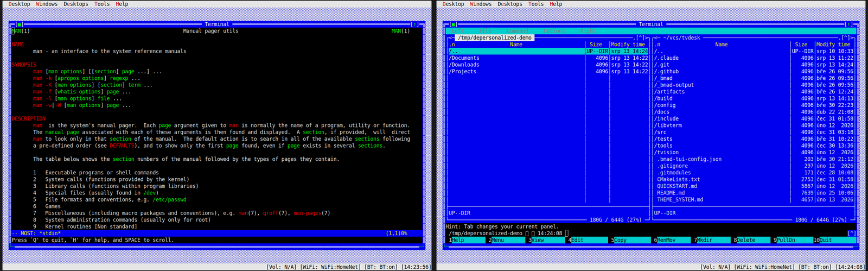Click the groff(7) reference in man page

click(274, 213)
